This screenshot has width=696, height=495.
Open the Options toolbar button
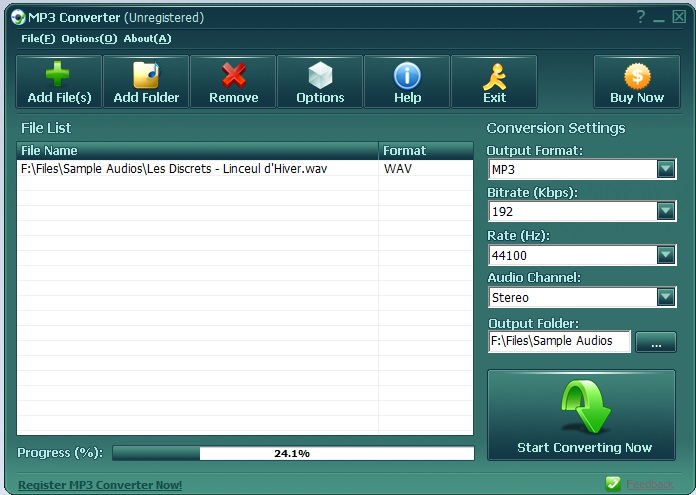point(320,82)
